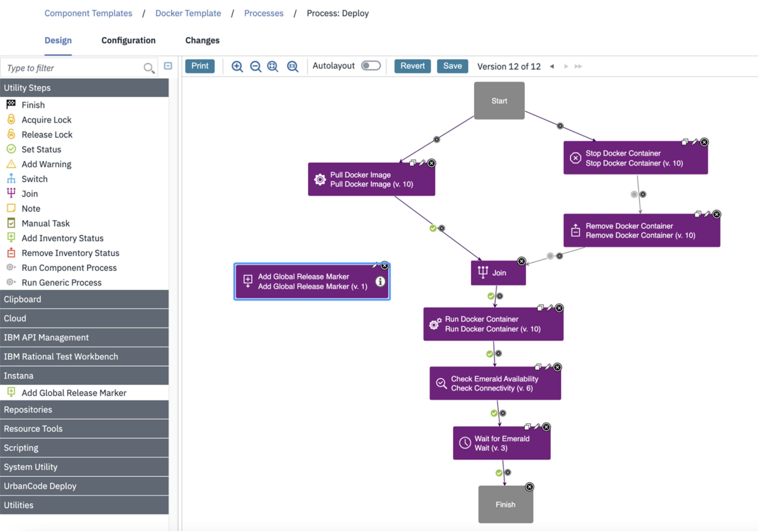Toggle gray condition below Stop Docker Container

coord(634,195)
